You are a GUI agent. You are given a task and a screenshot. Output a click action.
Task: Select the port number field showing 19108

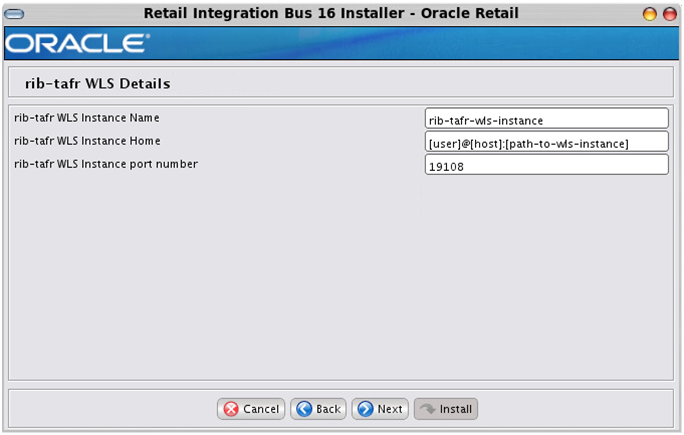pos(547,164)
